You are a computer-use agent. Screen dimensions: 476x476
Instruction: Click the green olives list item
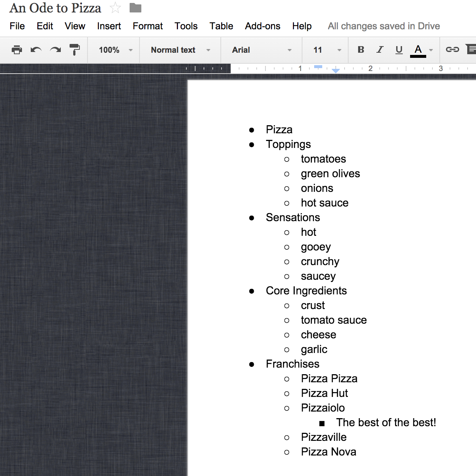coord(330,174)
